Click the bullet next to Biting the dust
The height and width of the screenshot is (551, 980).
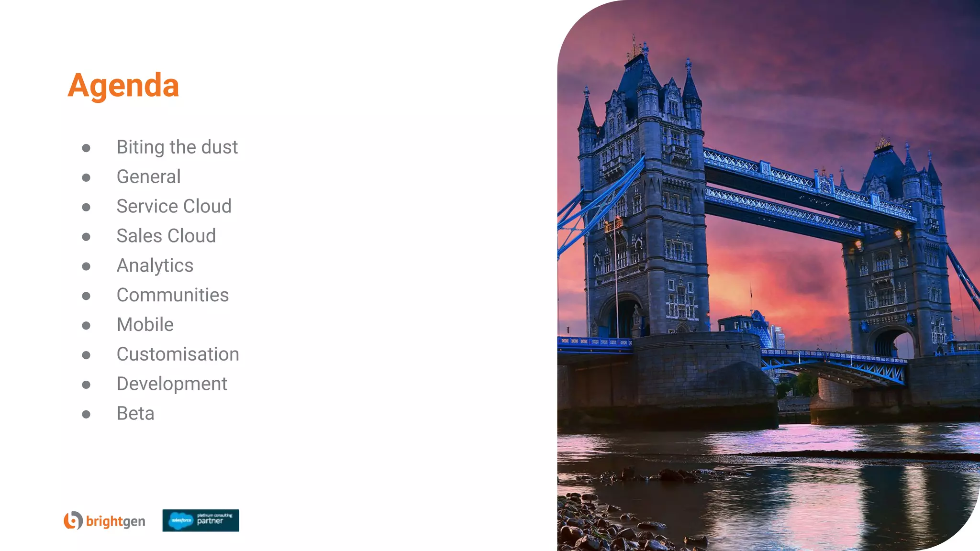(86, 148)
